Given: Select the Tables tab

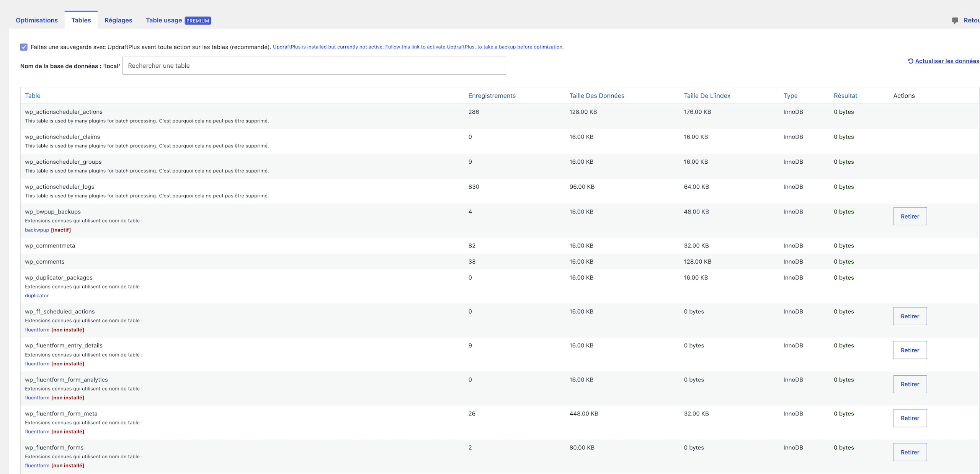Looking at the screenshot, I should (x=81, y=20).
